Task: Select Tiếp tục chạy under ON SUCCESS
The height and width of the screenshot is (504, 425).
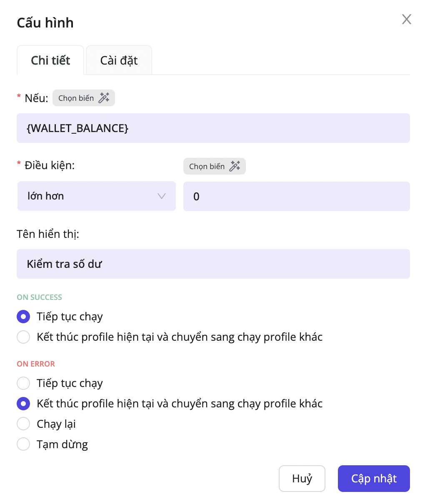Action: pyautogui.click(x=23, y=317)
